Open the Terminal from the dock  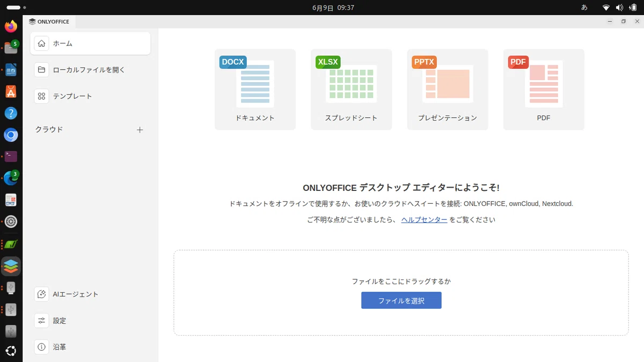coord(11,157)
